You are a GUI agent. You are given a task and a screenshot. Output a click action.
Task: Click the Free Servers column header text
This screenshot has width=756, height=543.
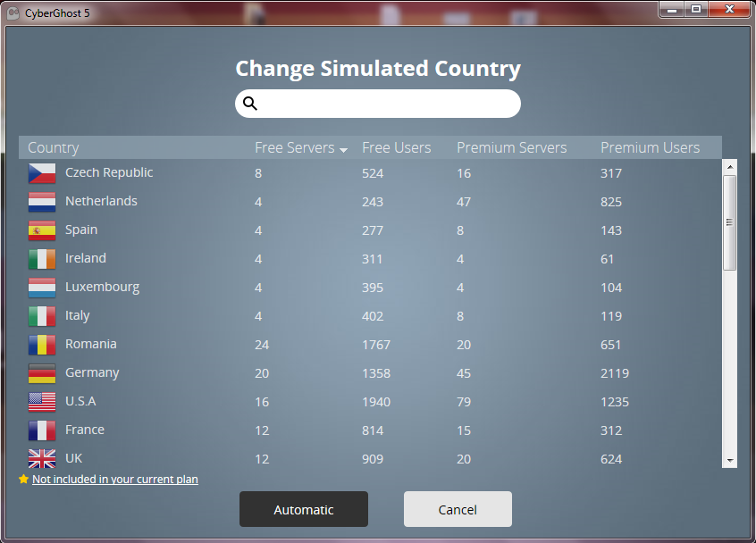click(x=295, y=147)
